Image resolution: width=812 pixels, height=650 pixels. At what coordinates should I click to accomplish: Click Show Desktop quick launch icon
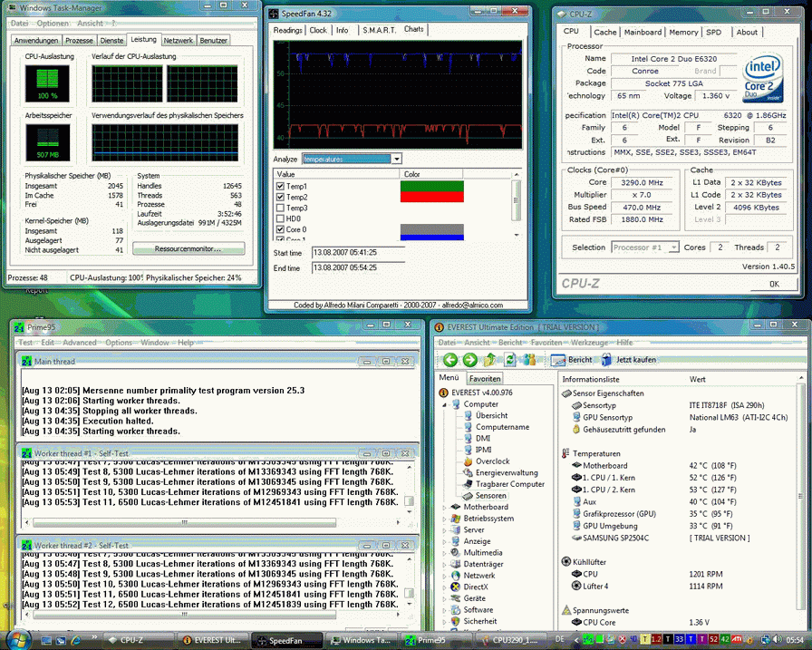point(46,640)
